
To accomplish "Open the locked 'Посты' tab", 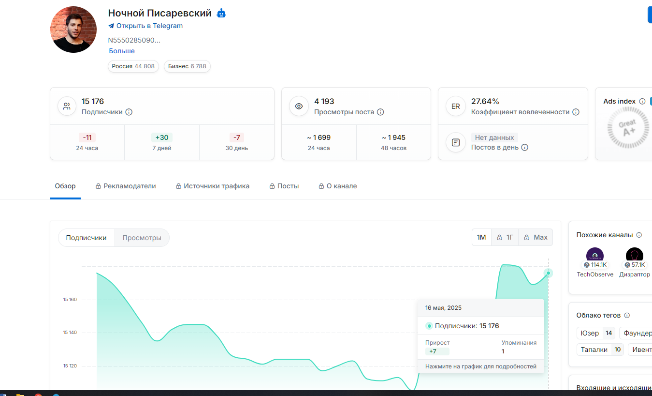I will coord(284,186).
